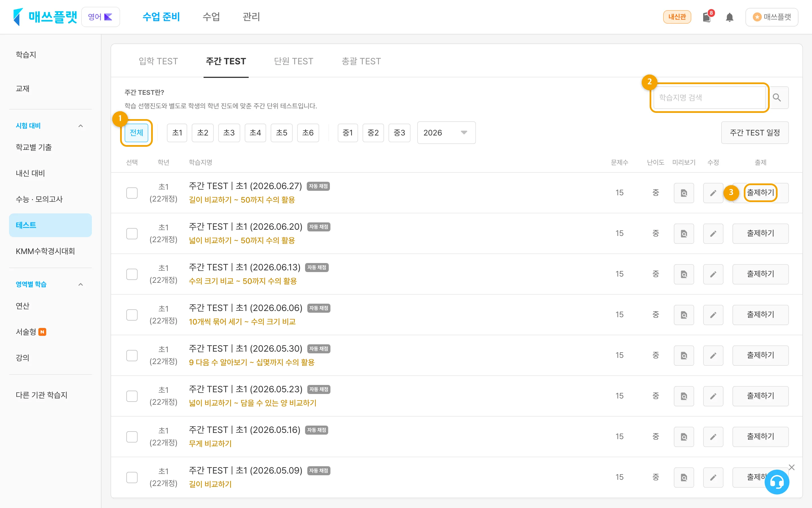Edit the 2026.05.23 weekly test

(713, 396)
